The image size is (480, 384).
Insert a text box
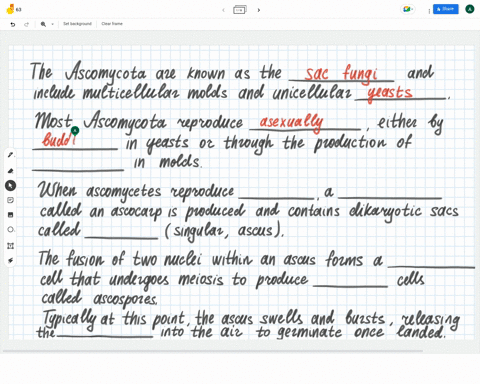(x=10, y=246)
